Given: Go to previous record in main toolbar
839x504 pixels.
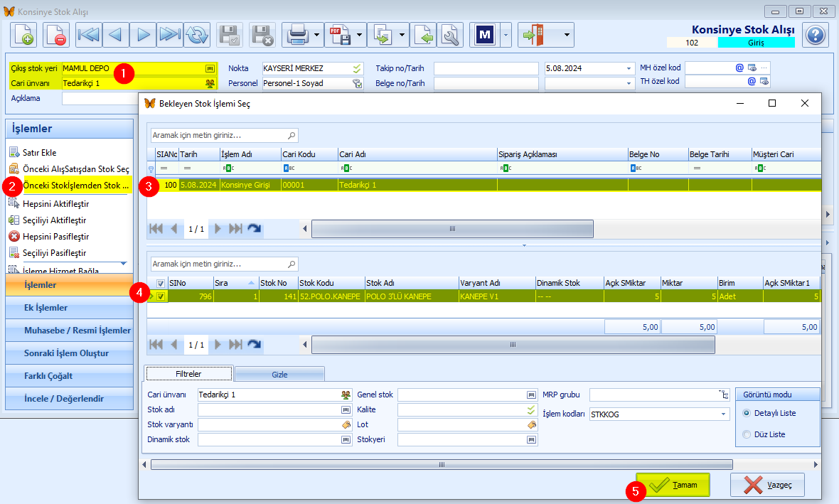Looking at the screenshot, I should [116, 36].
